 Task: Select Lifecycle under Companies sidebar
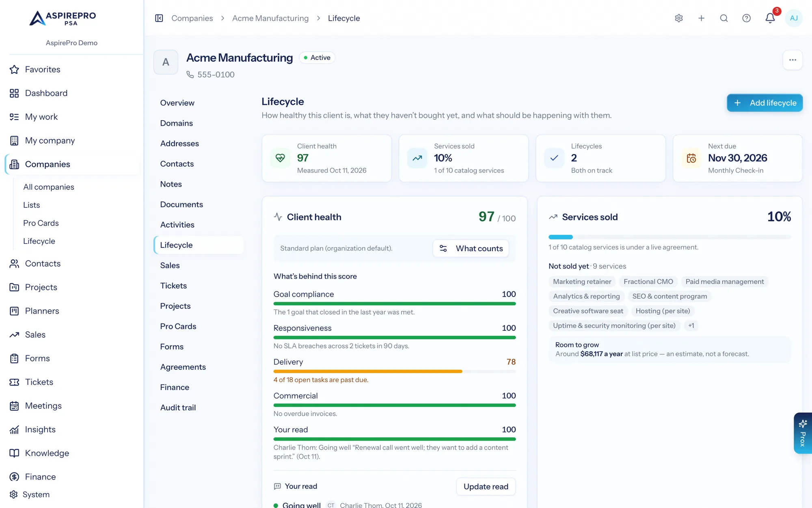coord(39,241)
